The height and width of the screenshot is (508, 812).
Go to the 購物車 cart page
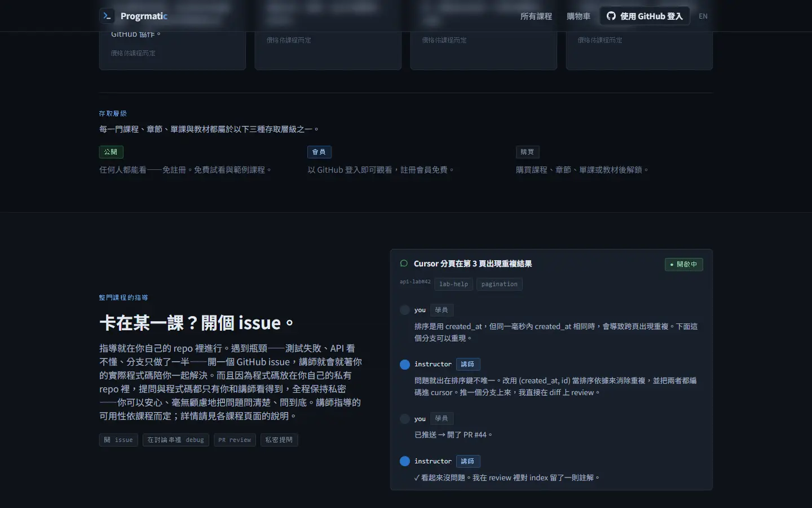(579, 16)
